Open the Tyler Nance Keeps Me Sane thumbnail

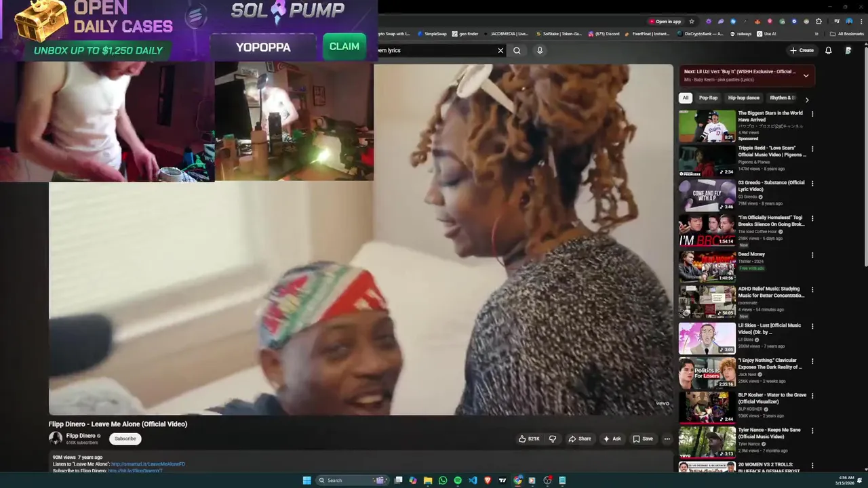coord(707,443)
